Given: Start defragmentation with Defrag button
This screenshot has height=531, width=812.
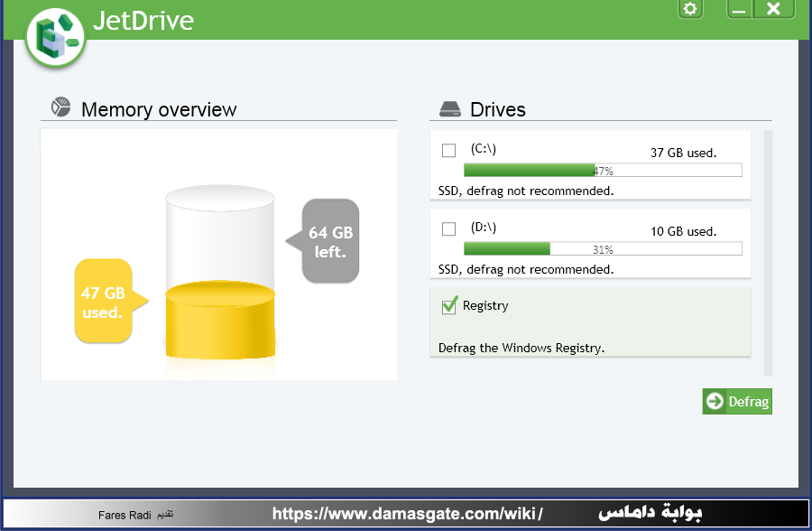Looking at the screenshot, I should tap(737, 401).
